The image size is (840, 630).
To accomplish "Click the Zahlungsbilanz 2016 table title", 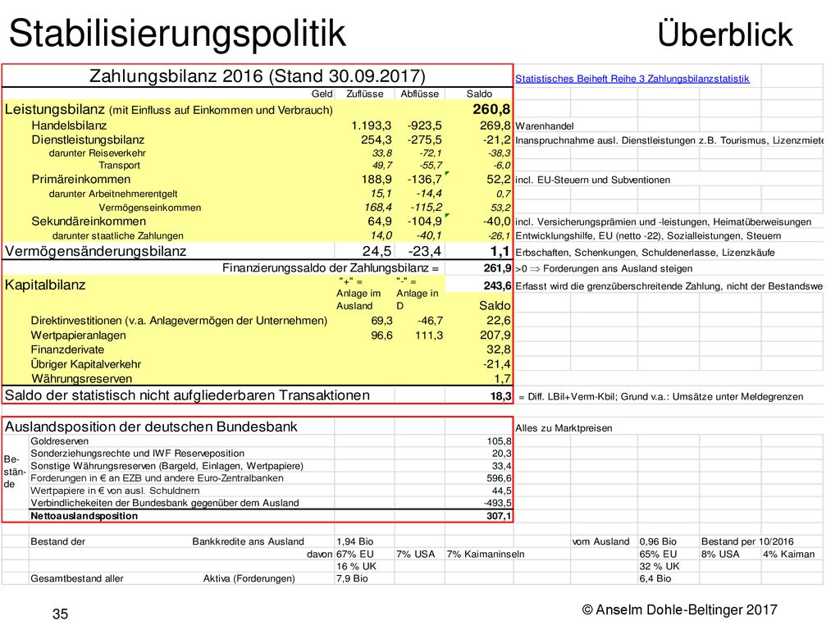I will [257, 76].
